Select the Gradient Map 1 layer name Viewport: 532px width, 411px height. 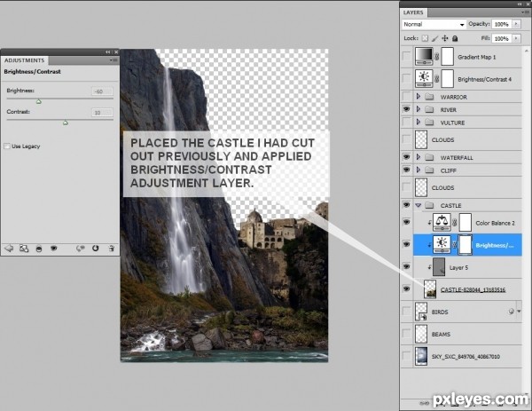point(477,57)
